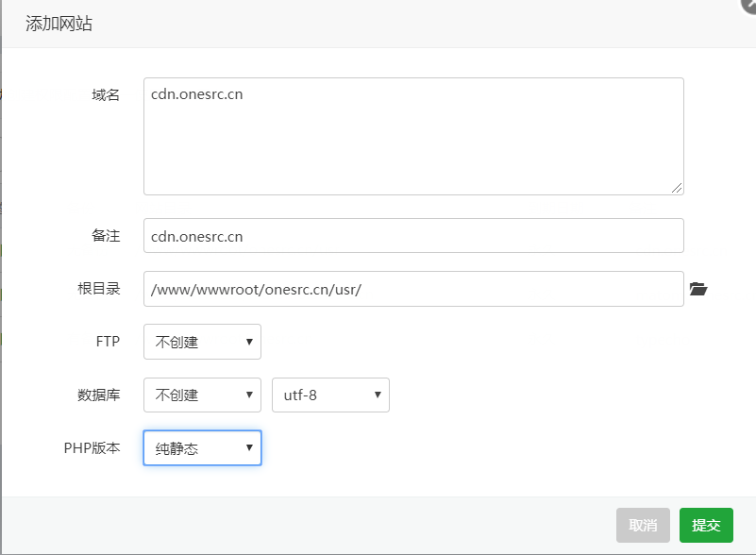Click the 备注 field label
The height and width of the screenshot is (555, 756).
106,236
